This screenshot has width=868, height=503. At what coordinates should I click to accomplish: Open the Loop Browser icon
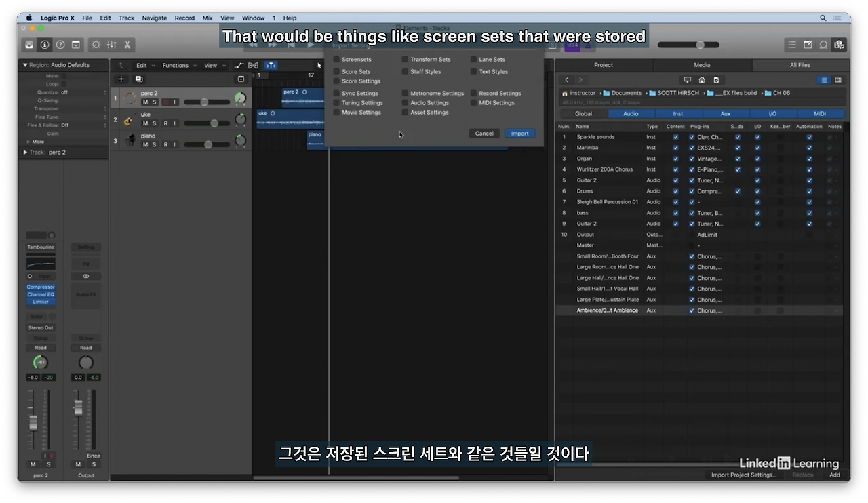point(823,45)
